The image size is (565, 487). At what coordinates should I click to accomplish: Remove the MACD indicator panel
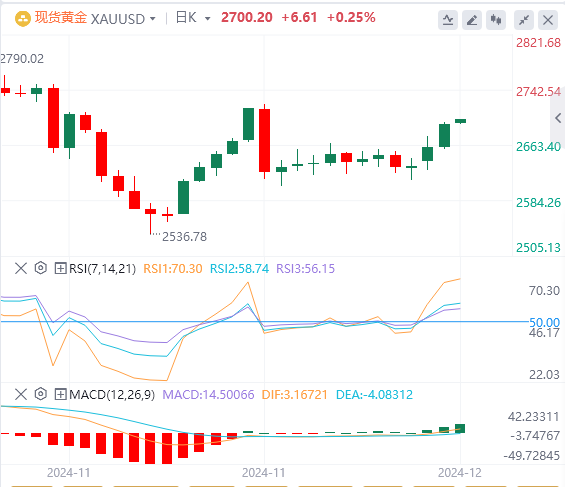click(x=21, y=394)
